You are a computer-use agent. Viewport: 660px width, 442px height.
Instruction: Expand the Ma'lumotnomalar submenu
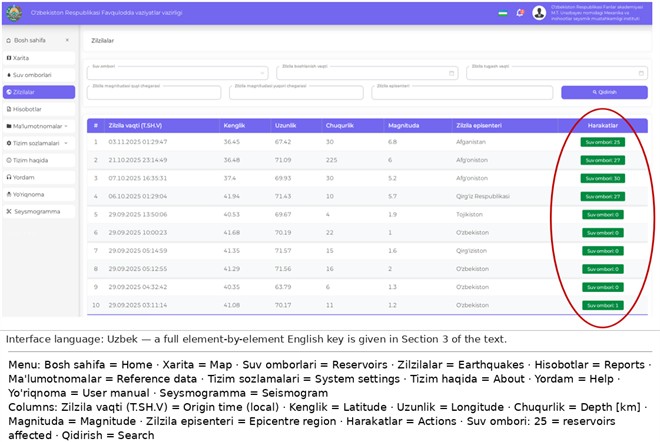(x=39, y=126)
